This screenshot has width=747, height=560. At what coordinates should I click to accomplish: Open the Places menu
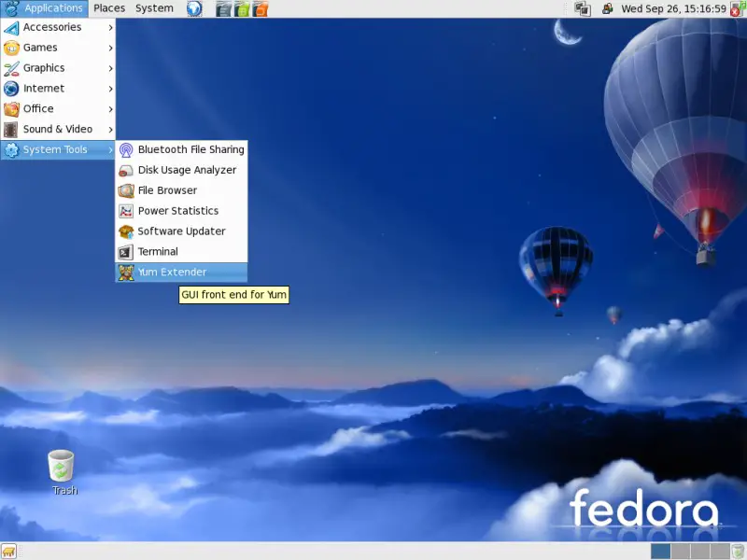[109, 8]
